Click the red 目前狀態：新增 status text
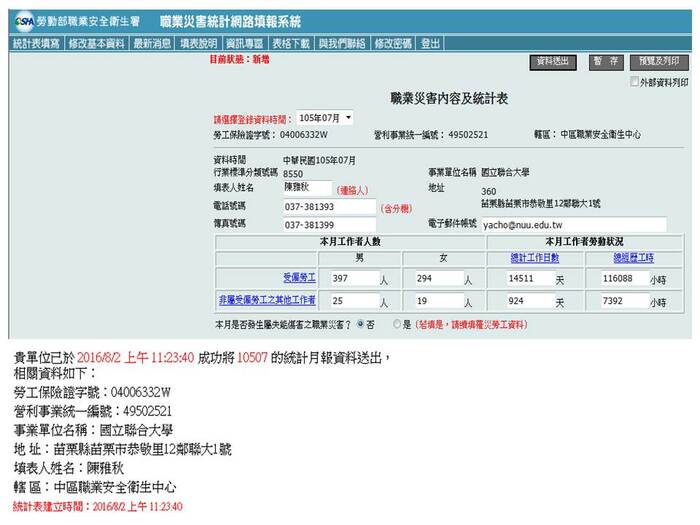 pos(240,59)
